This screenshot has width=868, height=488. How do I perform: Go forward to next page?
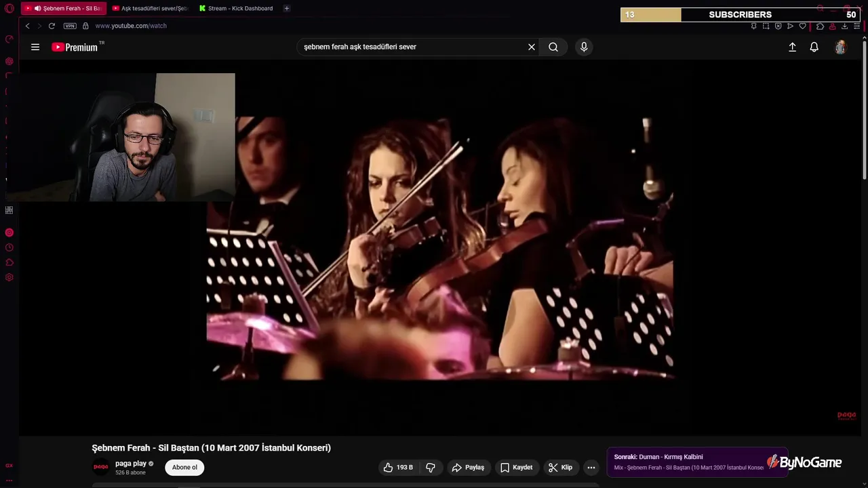pos(39,26)
